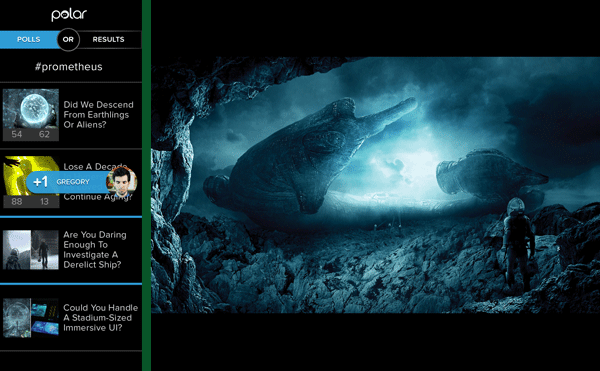Open 'Are You Daring Enough' poll title

(x=95, y=250)
